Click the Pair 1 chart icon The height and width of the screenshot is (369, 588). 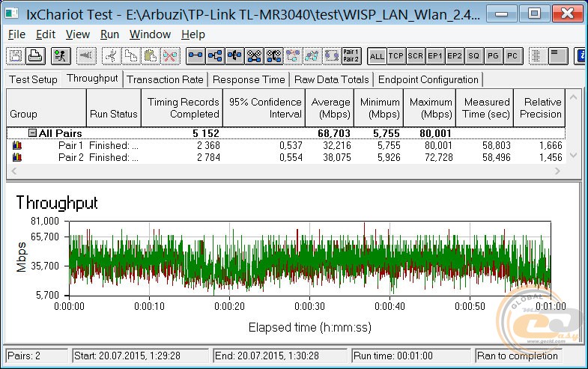coord(17,145)
